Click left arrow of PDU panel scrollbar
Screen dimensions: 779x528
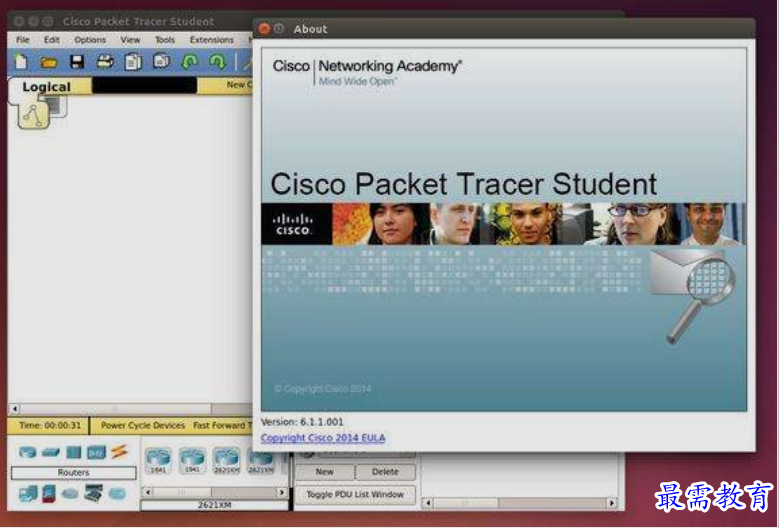tap(428, 503)
